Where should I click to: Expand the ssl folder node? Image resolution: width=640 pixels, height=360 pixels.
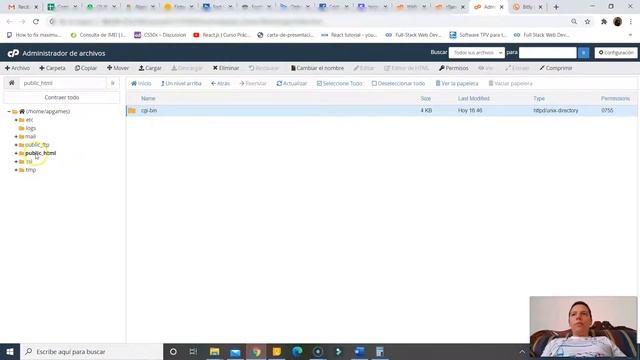coord(16,162)
